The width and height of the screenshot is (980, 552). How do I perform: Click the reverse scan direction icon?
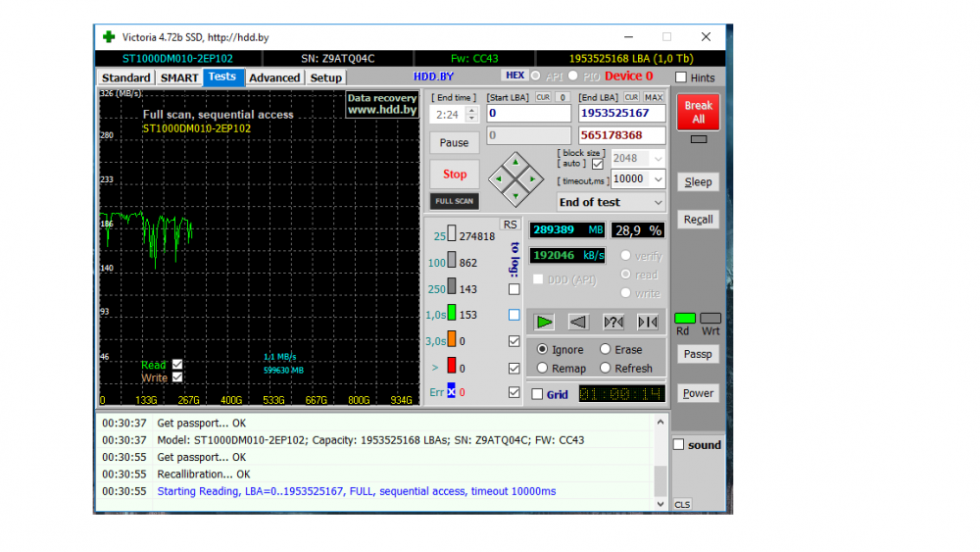579,322
